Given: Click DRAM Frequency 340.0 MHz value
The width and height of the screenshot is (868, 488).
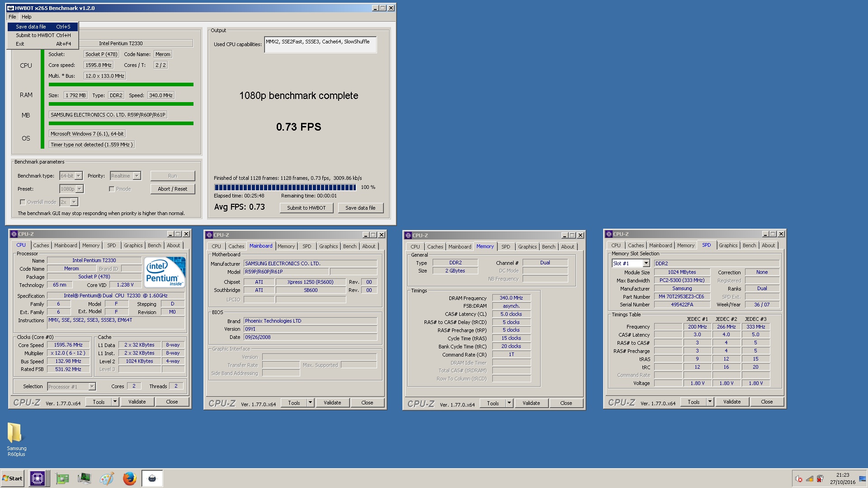Looking at the screenshot, I should click(x=511, y=298).
